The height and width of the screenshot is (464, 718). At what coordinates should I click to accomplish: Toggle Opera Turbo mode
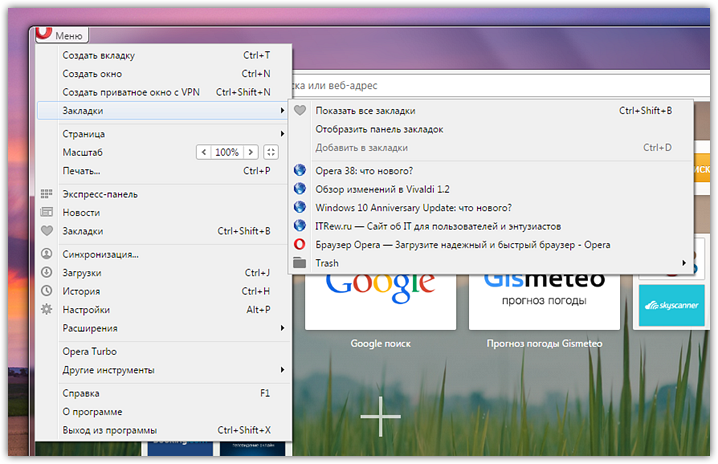163,351
